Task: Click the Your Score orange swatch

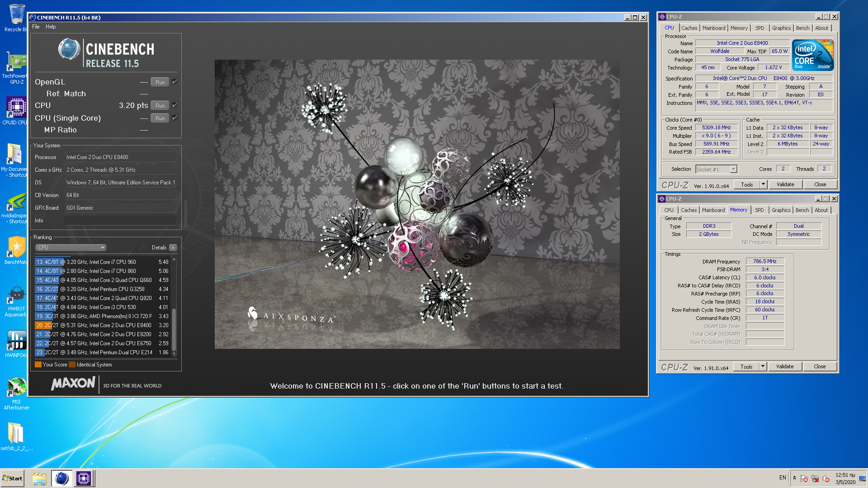Action: pos(38,365)
